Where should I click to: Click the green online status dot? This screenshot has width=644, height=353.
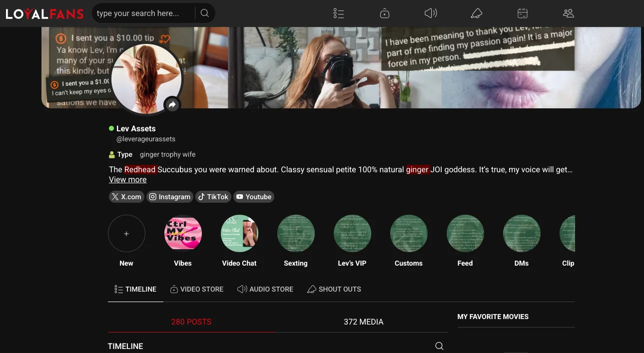click(111, 128)
